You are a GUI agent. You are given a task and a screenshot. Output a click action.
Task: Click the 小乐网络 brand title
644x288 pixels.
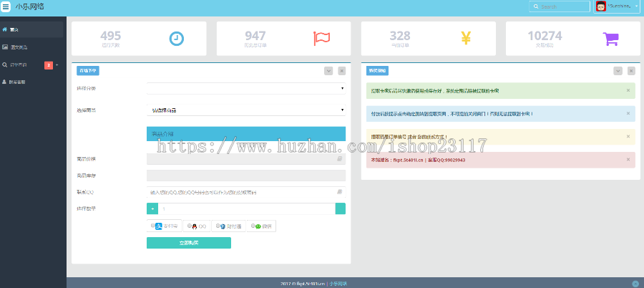click(29, 6)
